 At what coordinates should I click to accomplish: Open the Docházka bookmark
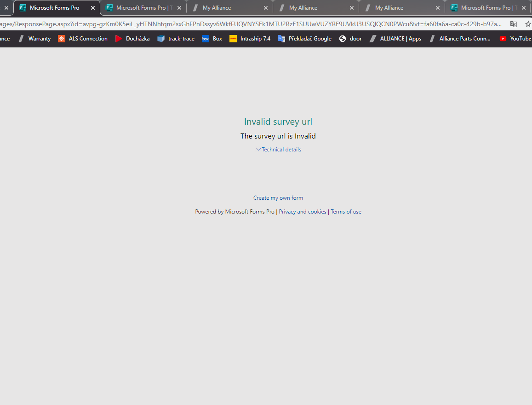[132, 39]
